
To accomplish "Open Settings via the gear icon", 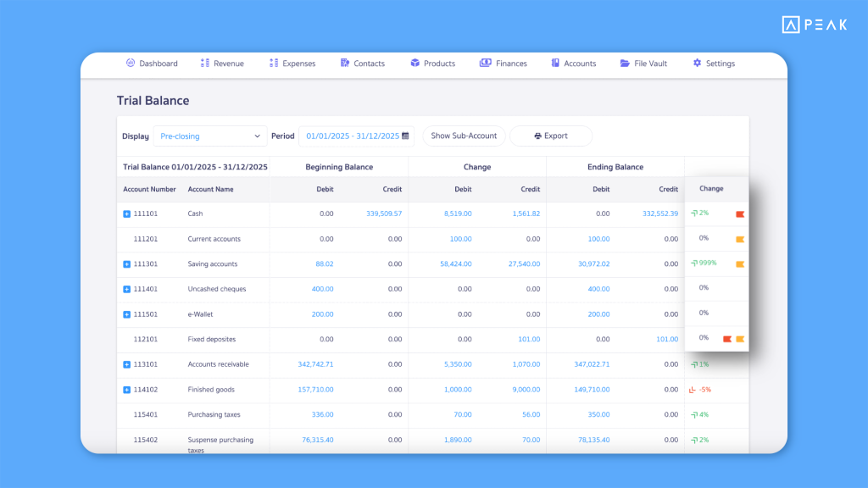I will click(x=697, y=63).
